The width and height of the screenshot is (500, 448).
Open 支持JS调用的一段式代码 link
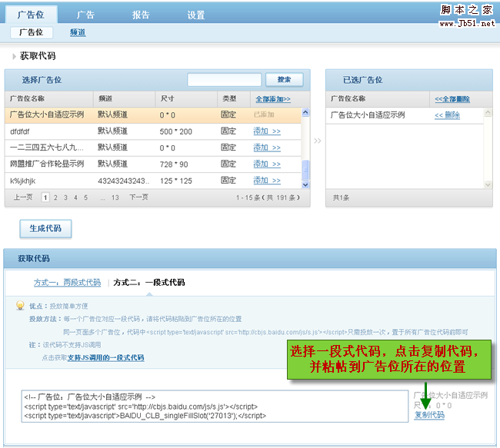(106, 358)
